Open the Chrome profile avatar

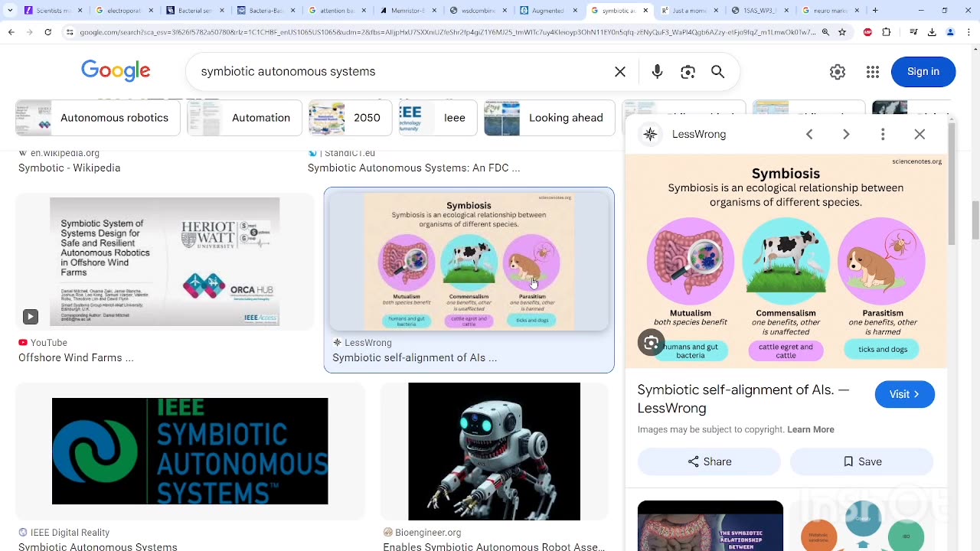[x=950, y=32]
